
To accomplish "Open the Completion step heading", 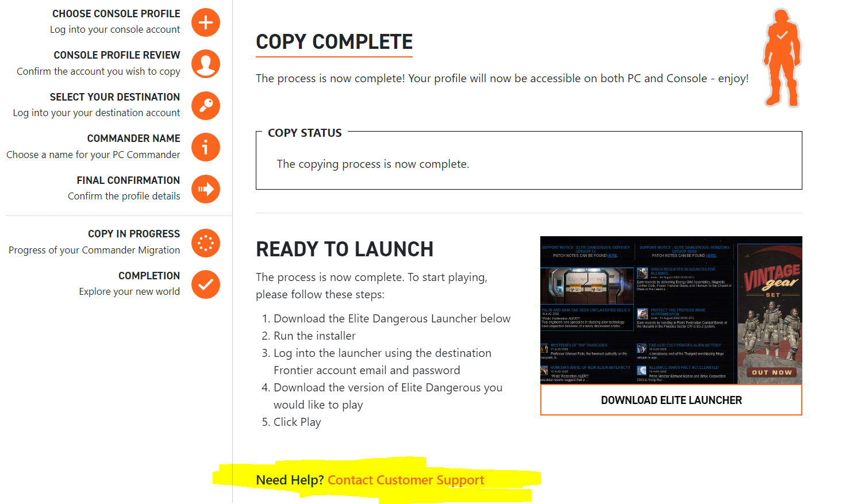I will click(x=149, y=276).
